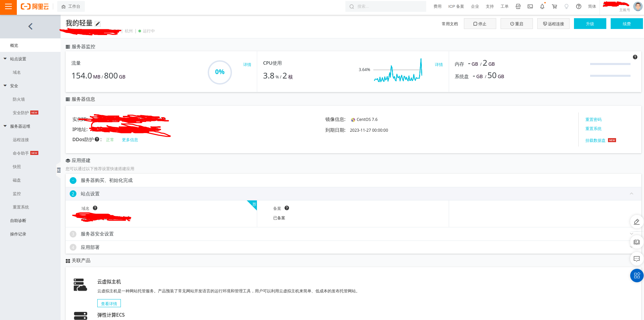Click the 重置密码 link
644x320 pixels.
tap(593, 120)
